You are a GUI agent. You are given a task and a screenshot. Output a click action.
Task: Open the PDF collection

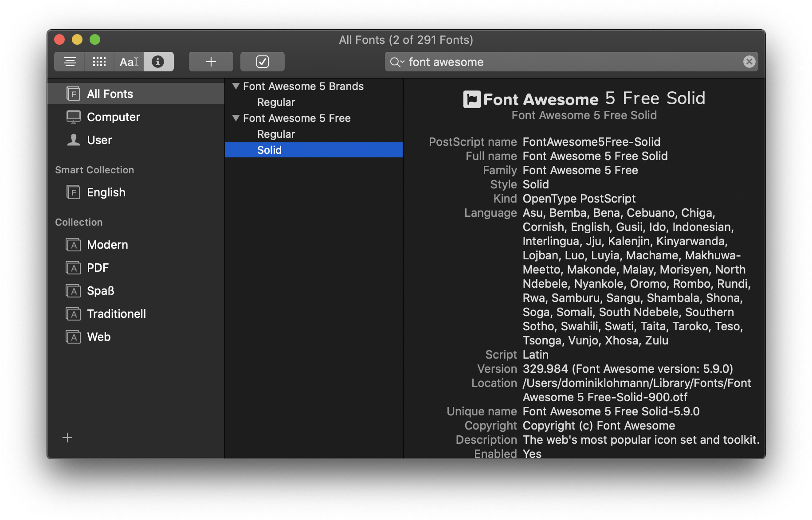pyautogui.click(x=136, y=267)
